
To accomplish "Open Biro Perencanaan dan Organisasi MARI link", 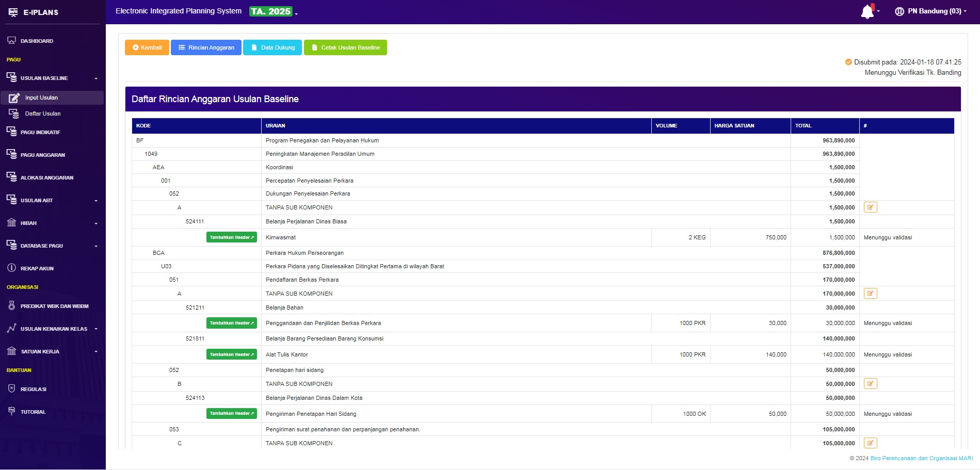I will pyautogui.click(x=921, y=458).
